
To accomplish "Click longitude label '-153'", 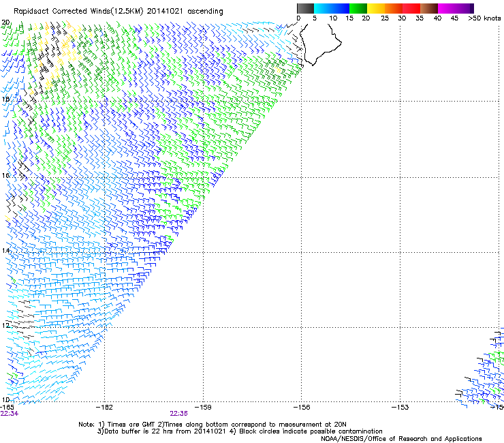I will click(400, 408).
